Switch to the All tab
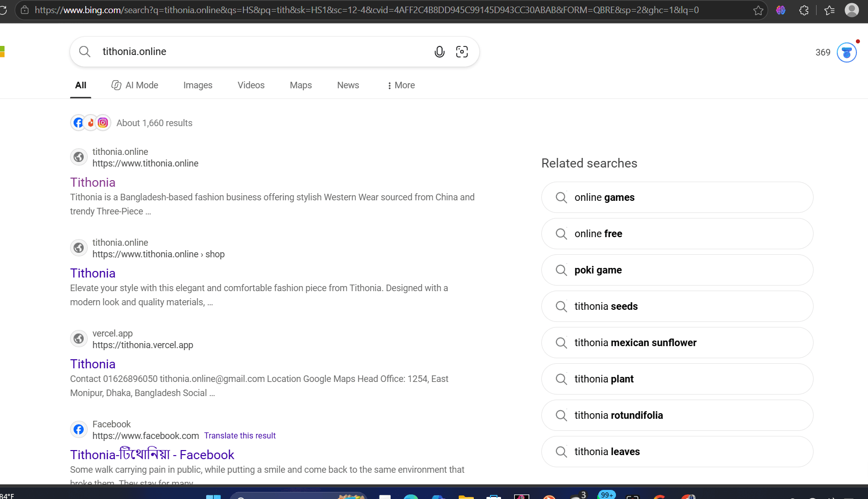Screen dimensions: 868x499 pyautogui.click(x=81, y=85)
